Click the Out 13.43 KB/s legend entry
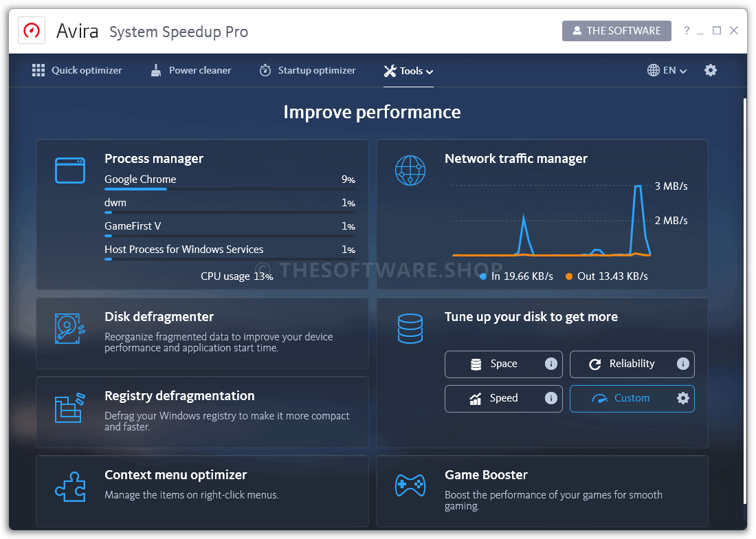 607,276
